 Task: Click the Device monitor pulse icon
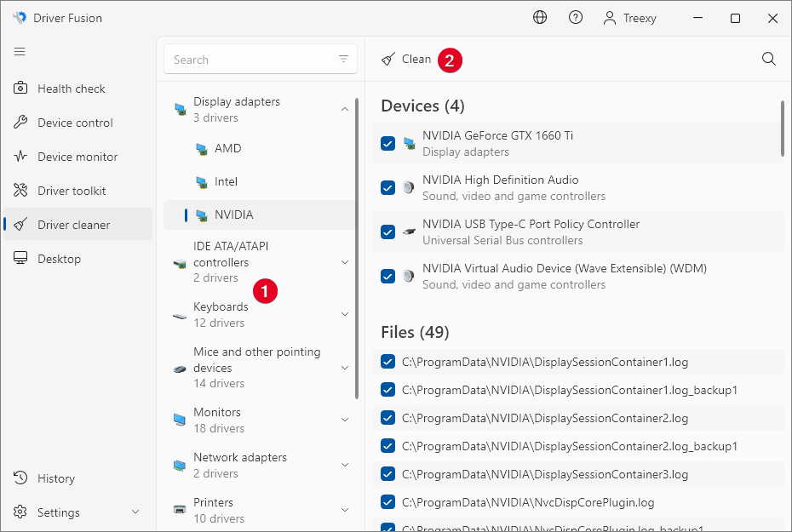pyautogui.click(x=20, y=156)
